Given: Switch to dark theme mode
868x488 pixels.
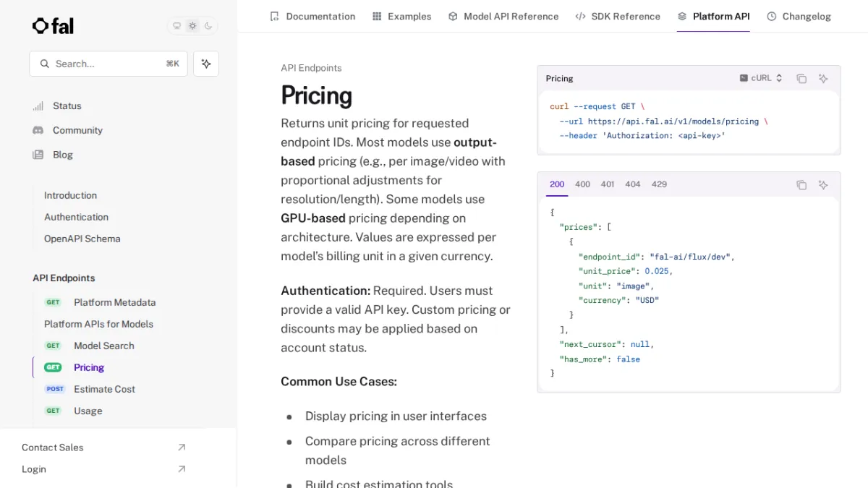Looking at the screenshot, I should coord(208,26).
